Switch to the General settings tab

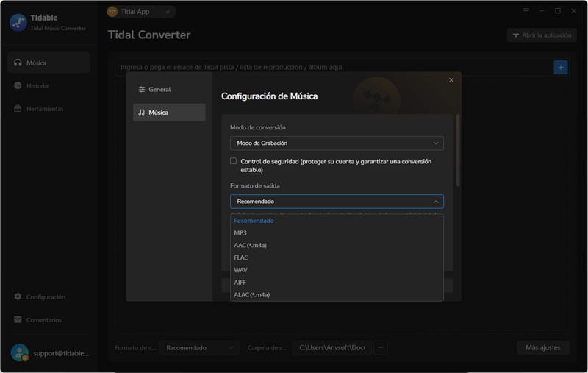169,89
